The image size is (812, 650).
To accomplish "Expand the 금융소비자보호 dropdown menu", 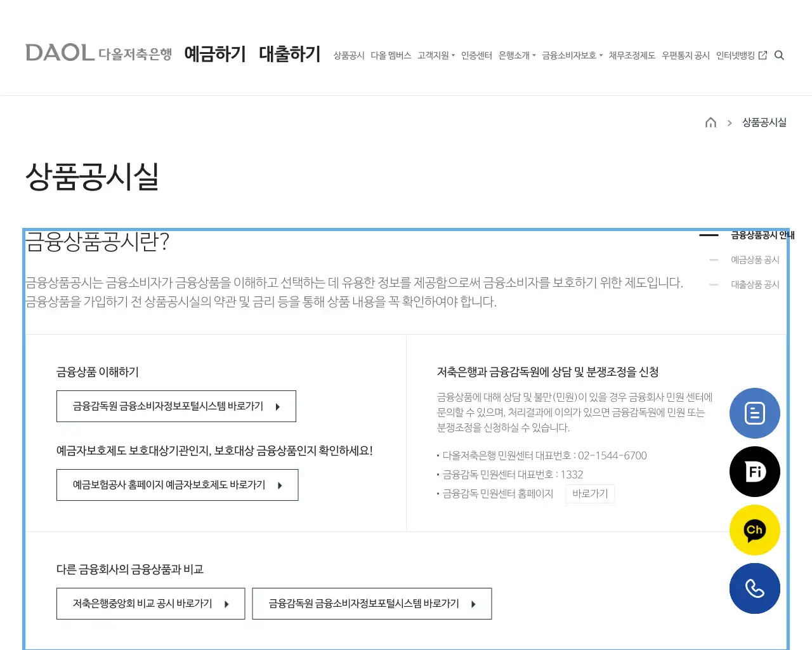I will click(x=572, y=56).
